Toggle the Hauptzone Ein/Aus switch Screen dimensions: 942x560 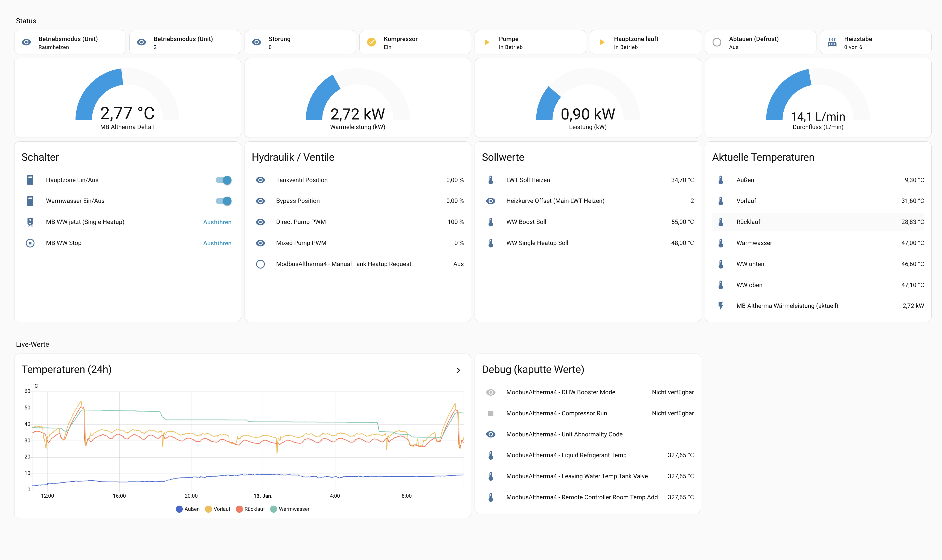[x=223, y=180]
